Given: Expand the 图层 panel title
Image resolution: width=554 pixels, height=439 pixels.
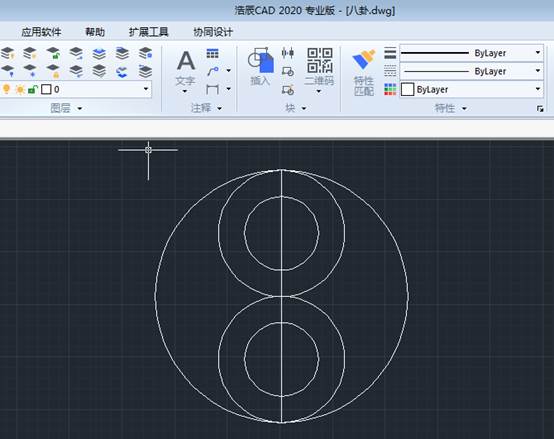Looking at the screenshot, I should [x=66, y=108].
